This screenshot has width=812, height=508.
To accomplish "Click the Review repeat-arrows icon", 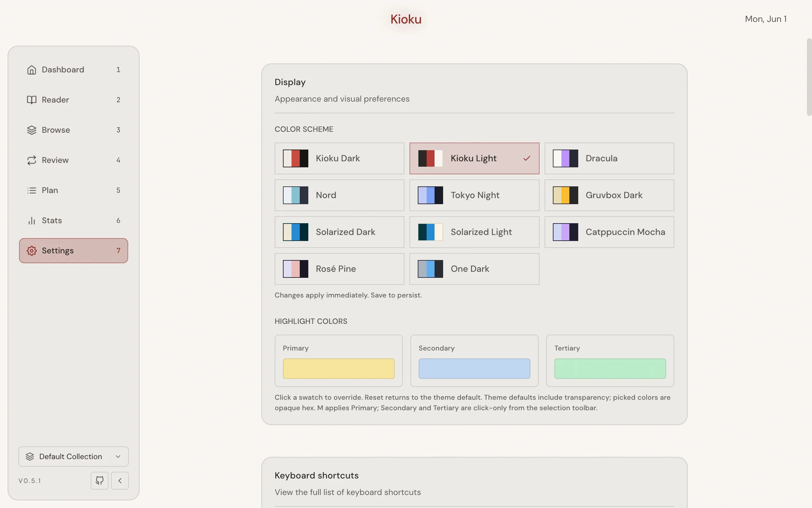I will [x=31, y=160].
